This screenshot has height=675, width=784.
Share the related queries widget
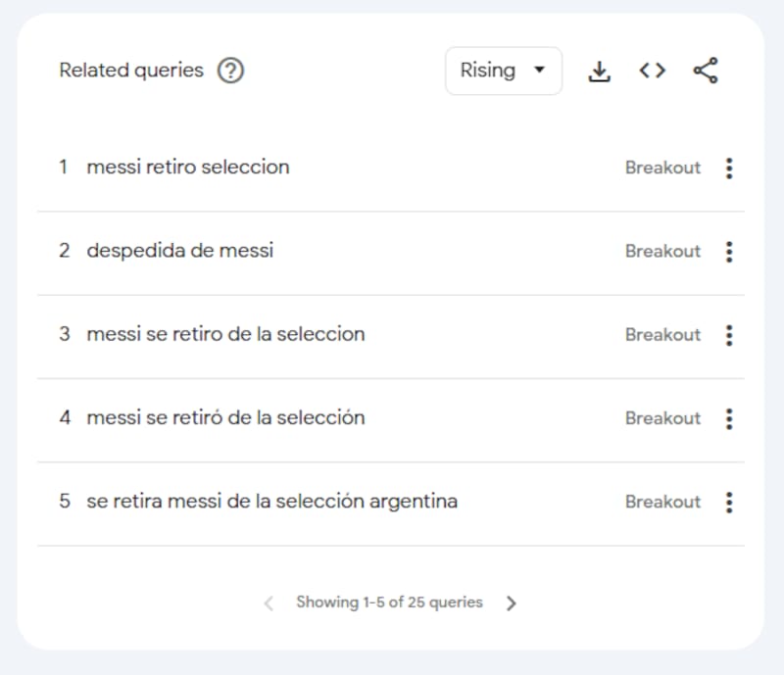pos(706,71)
